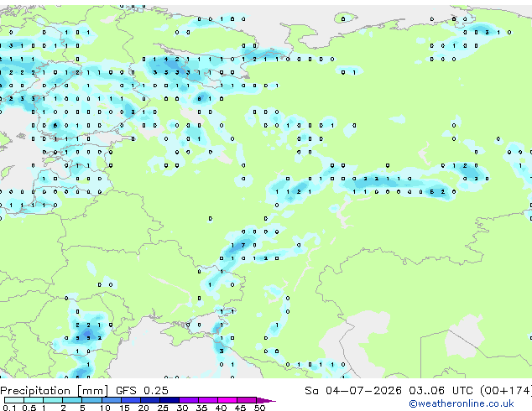
Task: Pick the 20–25 mm dark blue legend swatch
Action: tap(150, 400)
